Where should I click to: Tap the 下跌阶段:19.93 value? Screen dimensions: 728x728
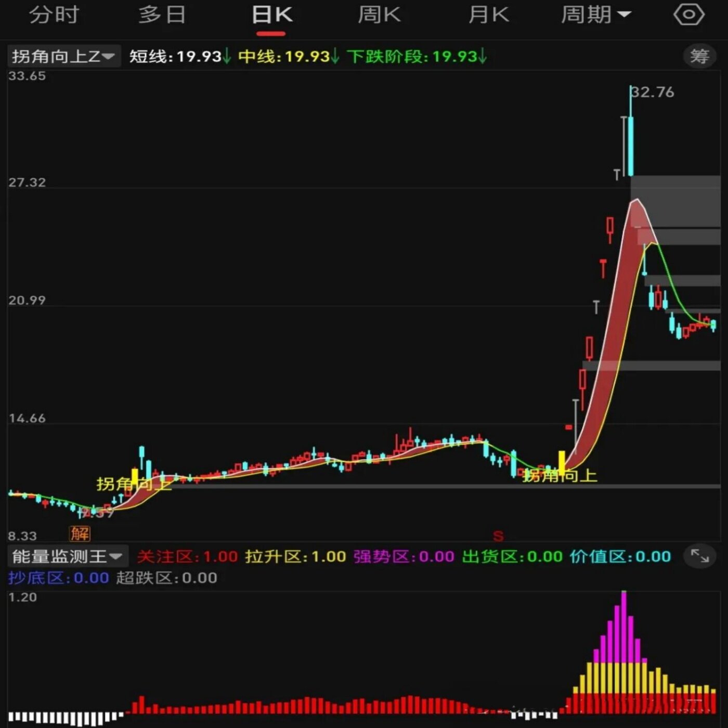point(417,56)
